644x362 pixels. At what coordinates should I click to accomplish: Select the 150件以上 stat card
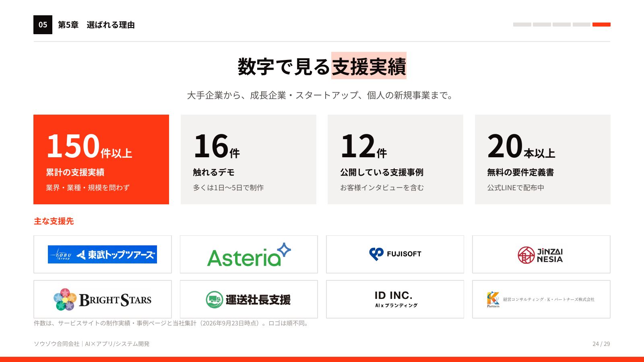coord(101,159)
